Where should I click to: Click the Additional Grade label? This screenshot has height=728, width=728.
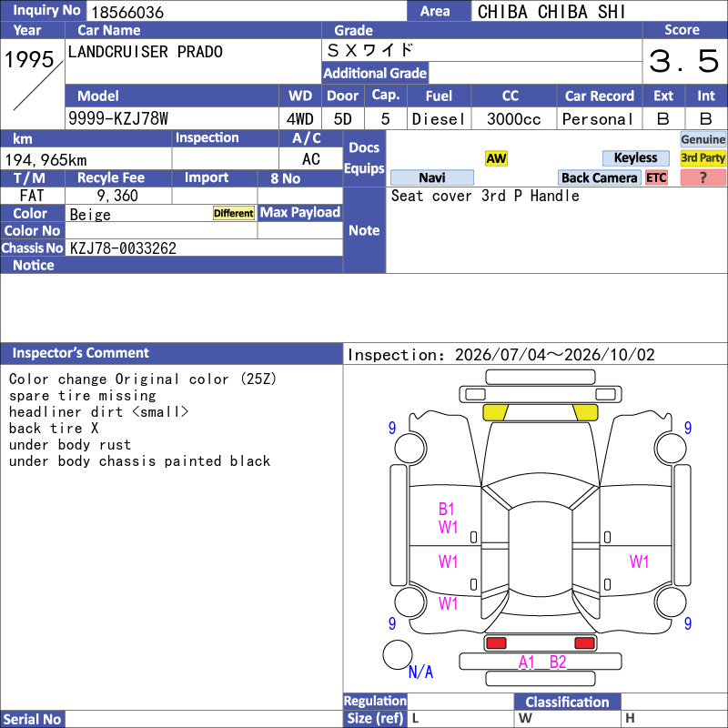375,73
